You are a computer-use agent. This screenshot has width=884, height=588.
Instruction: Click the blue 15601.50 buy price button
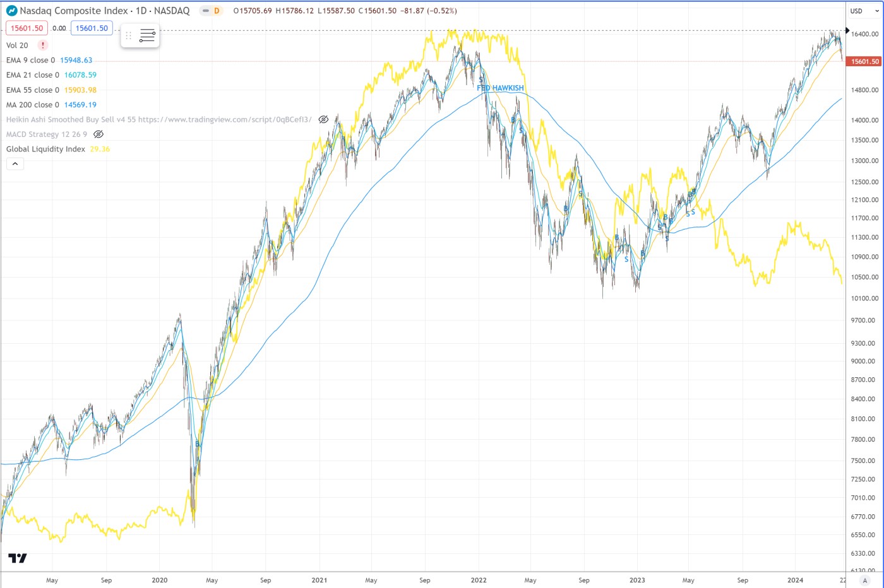point(92,28)
